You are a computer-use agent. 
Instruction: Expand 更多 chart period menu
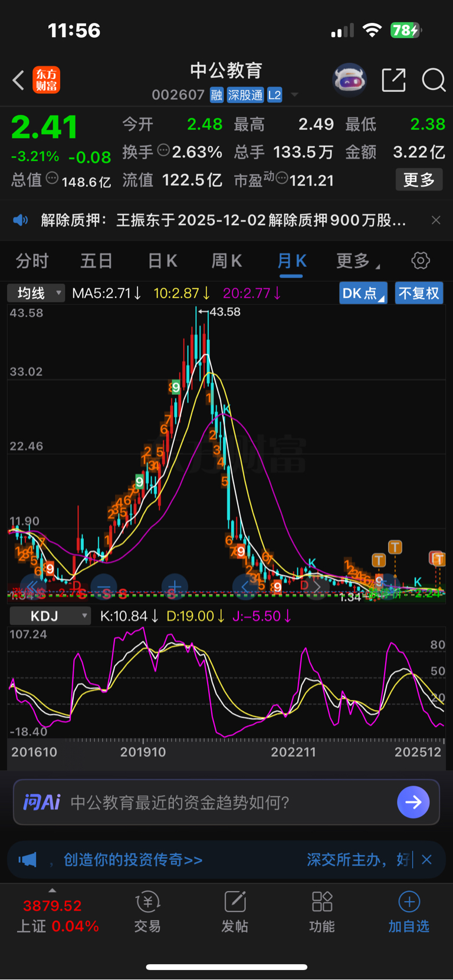click(357, 260)
